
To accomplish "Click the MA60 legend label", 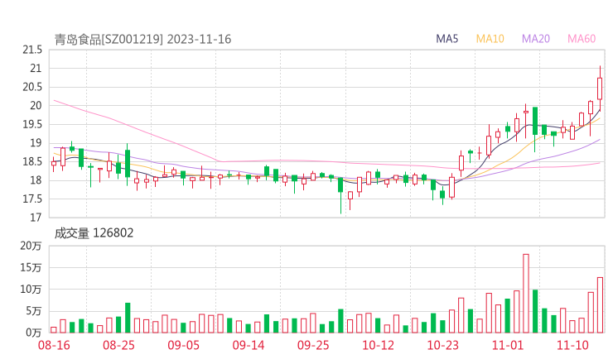I will tap(582, 39).
